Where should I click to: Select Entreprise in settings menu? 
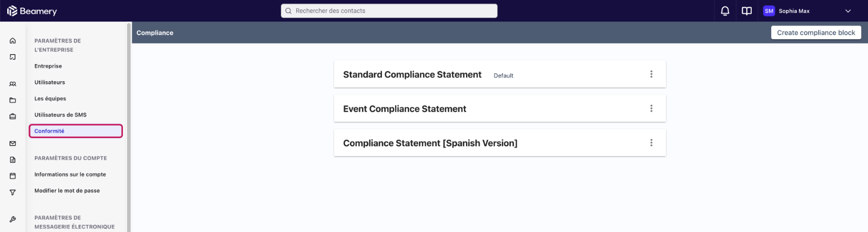pos(48,66)
